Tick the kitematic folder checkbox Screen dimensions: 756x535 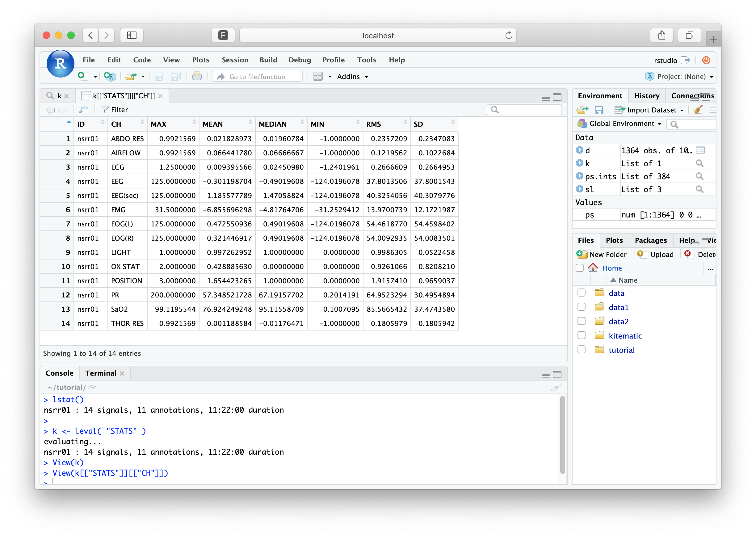pyautogui.click(x=582, y=335)
